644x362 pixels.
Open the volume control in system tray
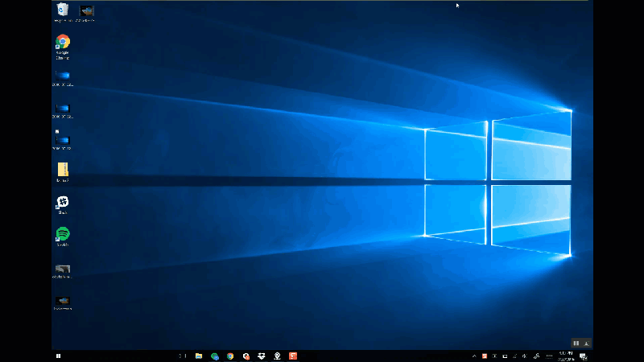tap(525, 356)
